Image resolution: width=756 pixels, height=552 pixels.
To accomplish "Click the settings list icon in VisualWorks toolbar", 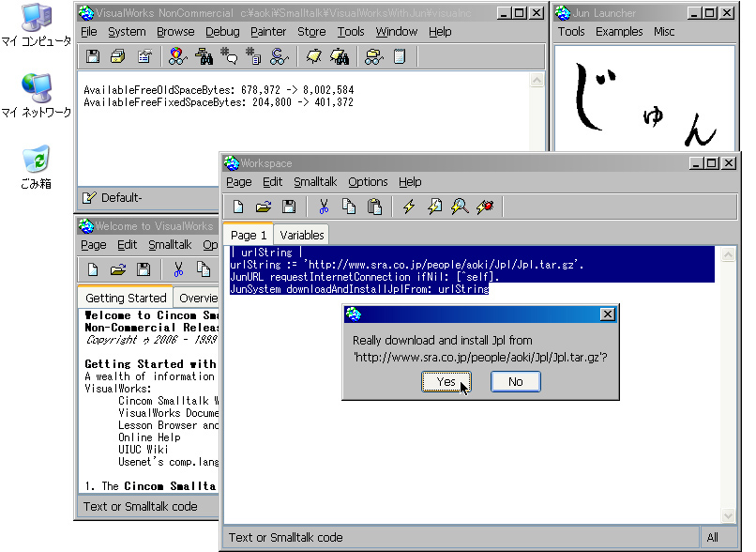I will [144, 56].
